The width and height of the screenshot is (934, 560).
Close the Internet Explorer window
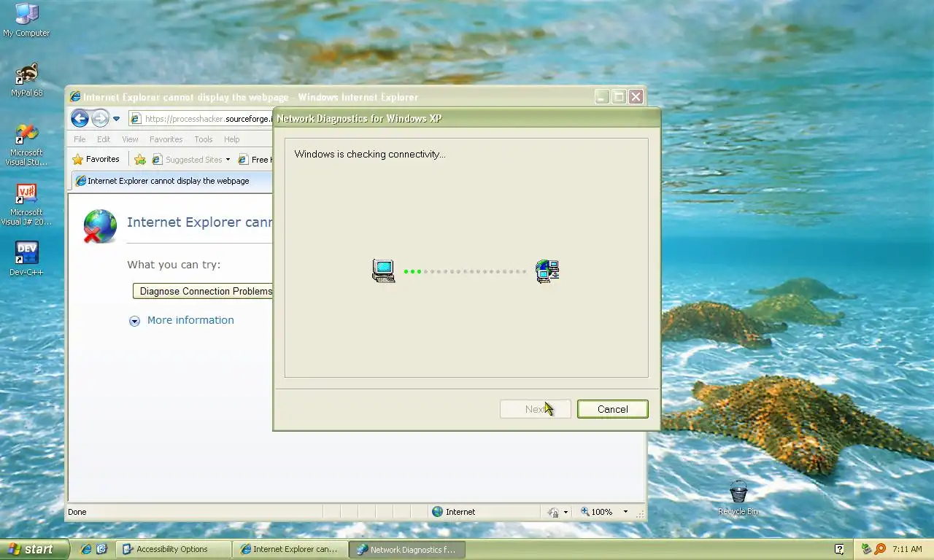(x=636, y=97)
